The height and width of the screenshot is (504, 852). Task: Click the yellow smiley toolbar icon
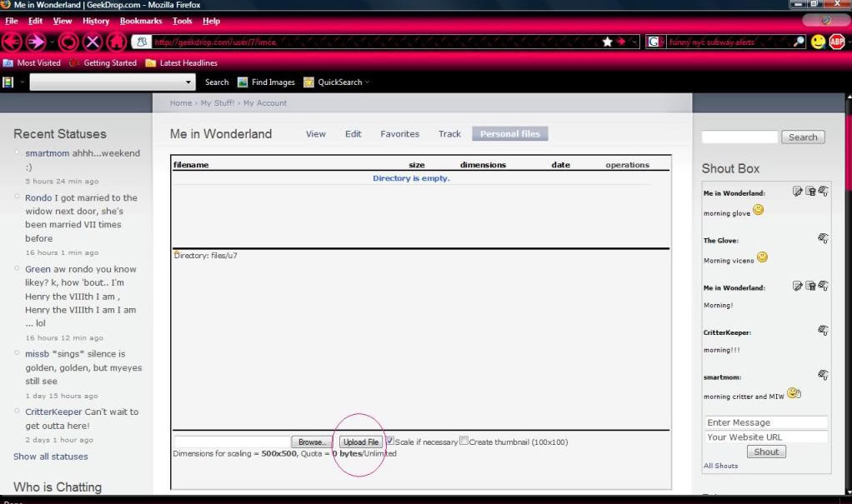coord(818,42)
